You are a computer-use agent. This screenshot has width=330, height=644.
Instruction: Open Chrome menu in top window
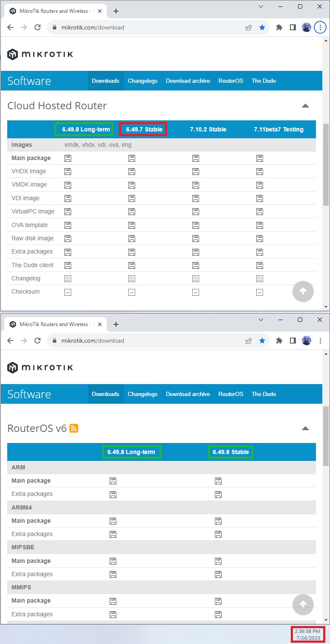[x=320, y=27]
